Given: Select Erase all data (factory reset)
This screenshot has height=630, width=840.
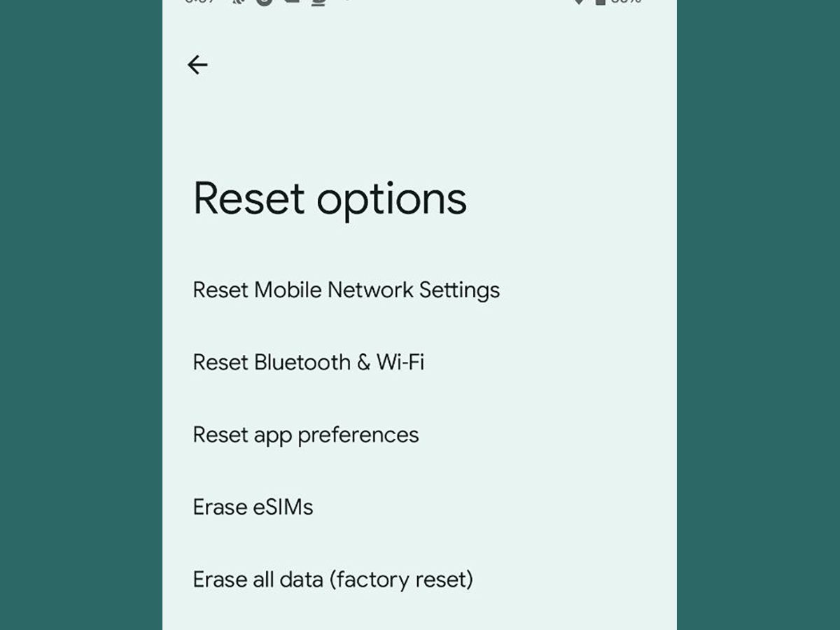Looking at the screenshot, I should [x=332, y=580].
